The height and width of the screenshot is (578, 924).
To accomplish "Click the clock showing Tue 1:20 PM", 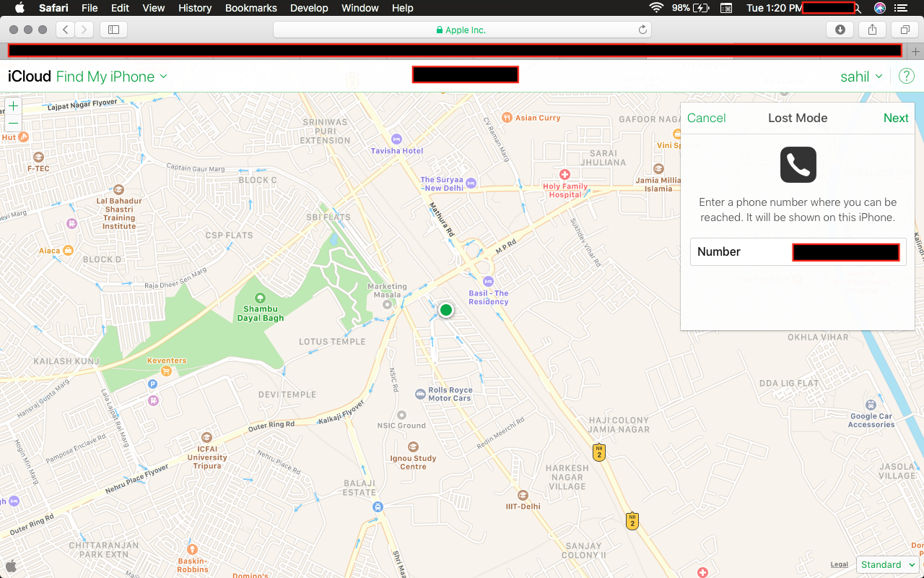I will [x=774, y=8].
